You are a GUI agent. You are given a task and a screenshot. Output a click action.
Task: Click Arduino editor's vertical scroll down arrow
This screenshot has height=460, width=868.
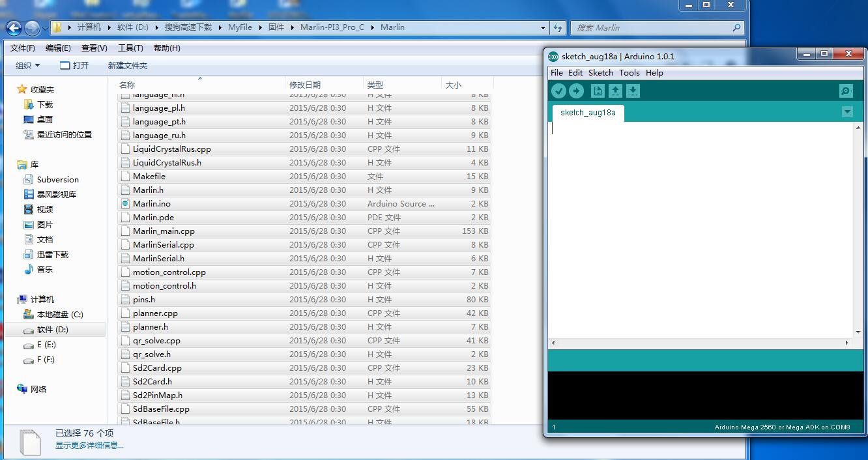[858, 332]
